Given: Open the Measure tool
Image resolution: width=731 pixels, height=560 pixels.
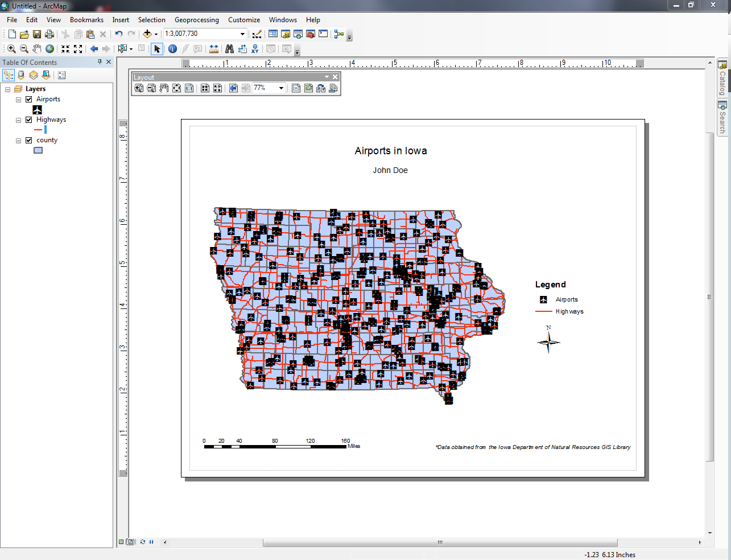Looking at the screenshot, I should coord(213,48).
